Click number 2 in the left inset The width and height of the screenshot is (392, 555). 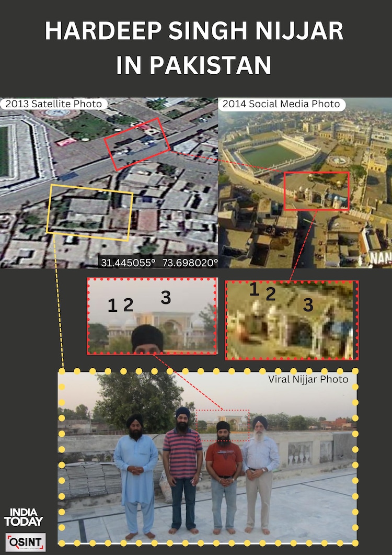pyautogui.click(x=128, y=305)
